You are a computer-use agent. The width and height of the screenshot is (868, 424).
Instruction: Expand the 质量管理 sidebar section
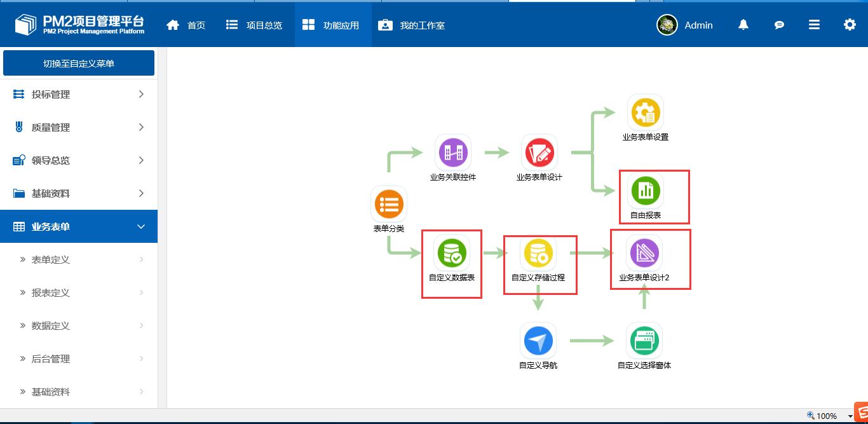[79, 127]
